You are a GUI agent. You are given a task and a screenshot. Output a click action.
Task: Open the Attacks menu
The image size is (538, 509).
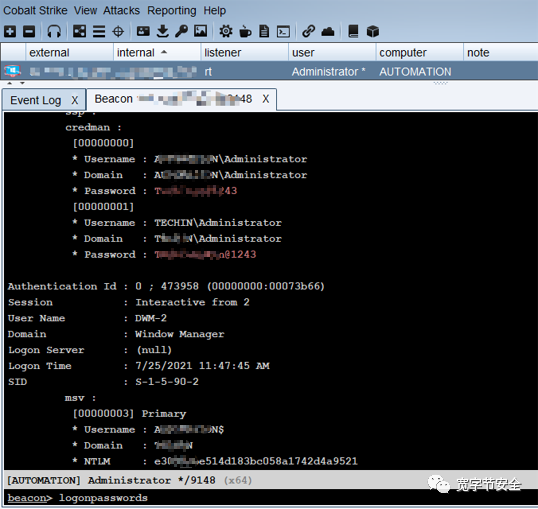(121, 11)
